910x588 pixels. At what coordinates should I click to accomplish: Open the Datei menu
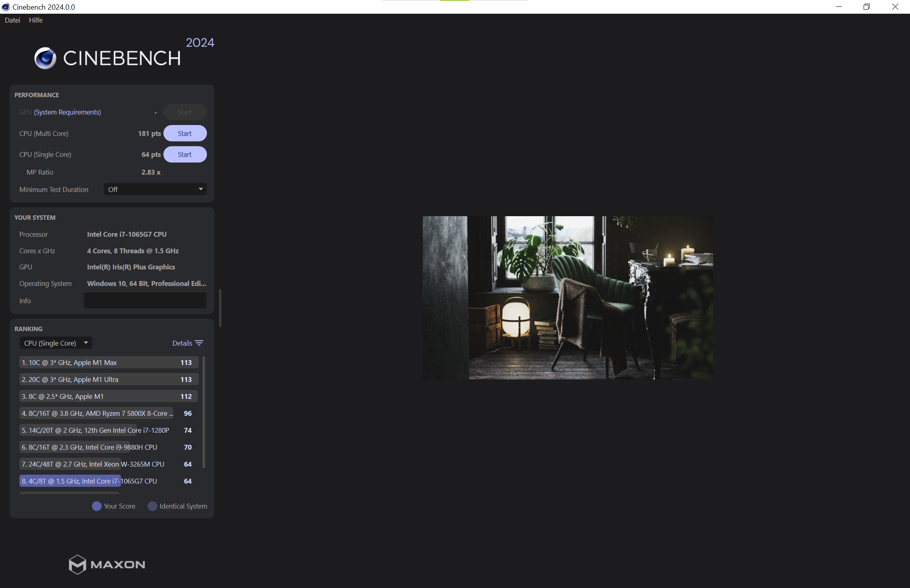pyautogui.click(x=13, y=20)
